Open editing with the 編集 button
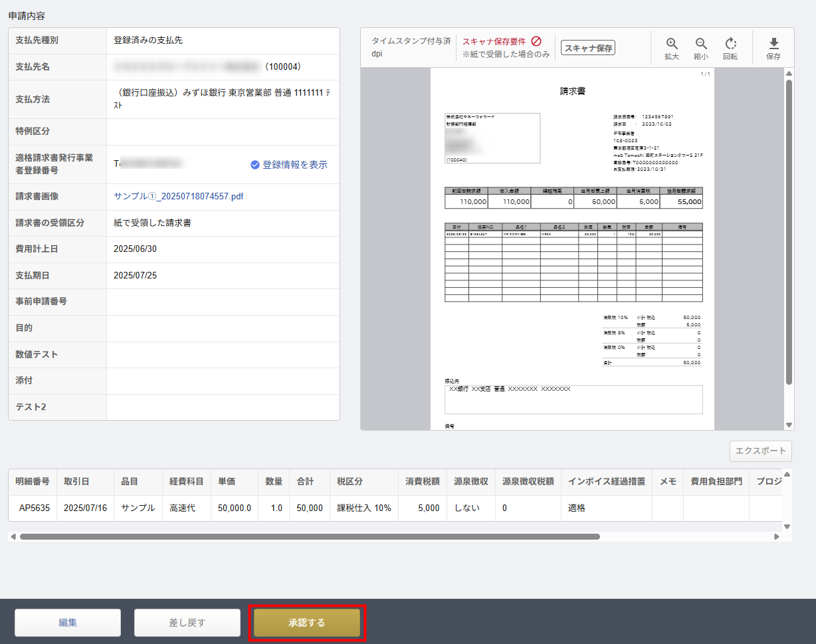 click(x=68, y=623)
